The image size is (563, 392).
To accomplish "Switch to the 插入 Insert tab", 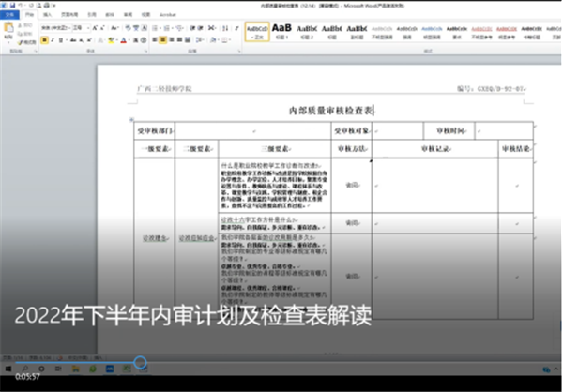I will pos(48,15).
